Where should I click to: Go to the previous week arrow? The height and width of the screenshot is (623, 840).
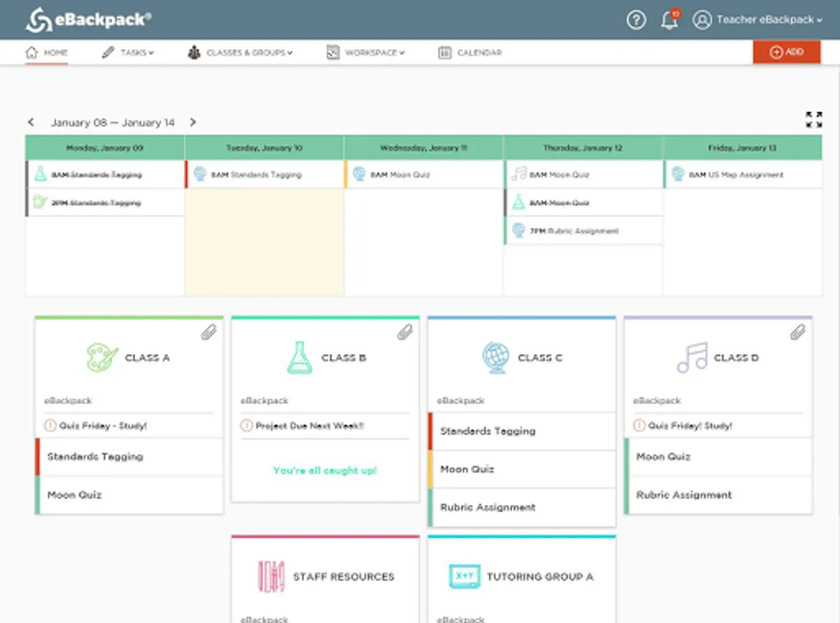(x=31, y=123)
